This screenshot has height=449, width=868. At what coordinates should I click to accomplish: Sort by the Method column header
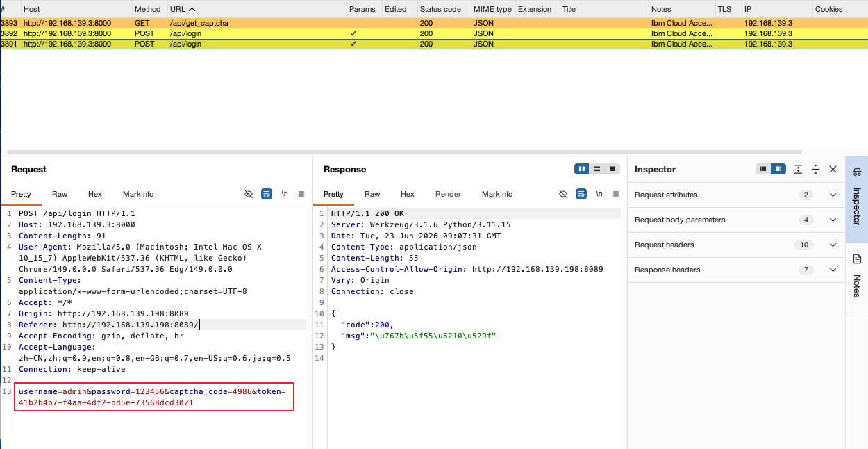149,9
